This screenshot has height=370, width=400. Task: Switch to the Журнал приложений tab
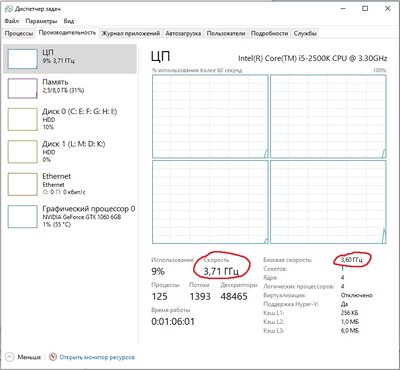[x=131, y=34]
